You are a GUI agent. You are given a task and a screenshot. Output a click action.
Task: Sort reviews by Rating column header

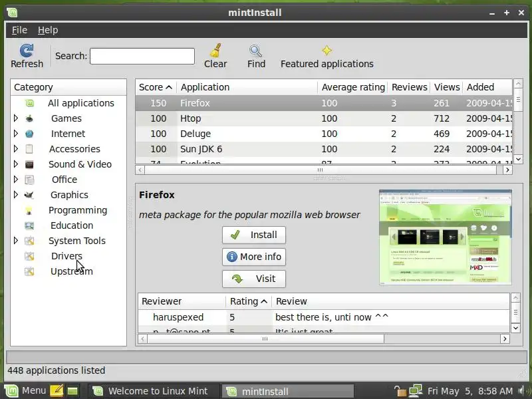249,301
